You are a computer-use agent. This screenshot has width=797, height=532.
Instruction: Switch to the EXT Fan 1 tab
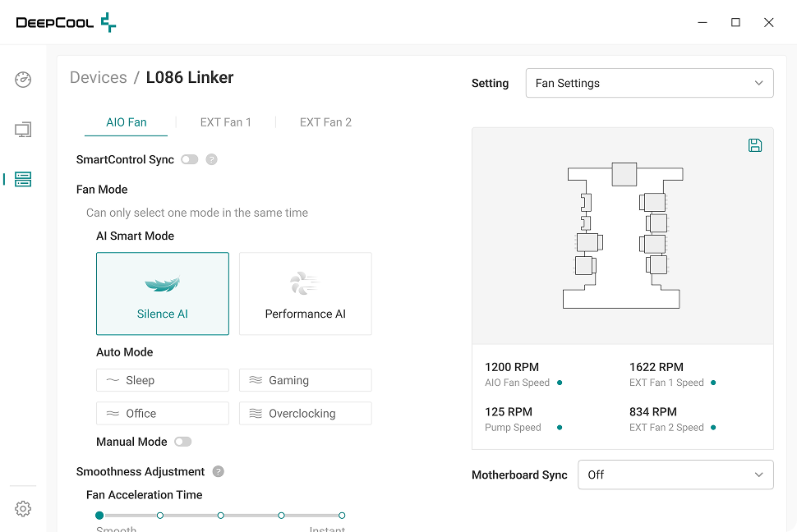point(226,122)
